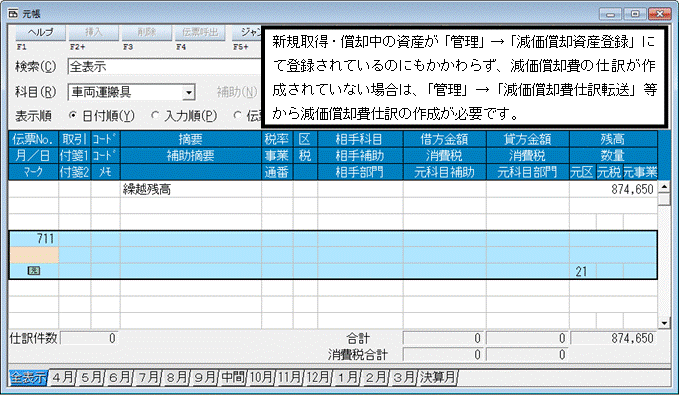Select the 日付順 radio button

coord(73,115)
